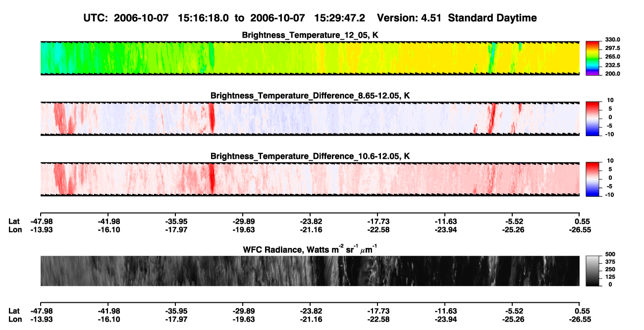
Task: Click -13.93 longitude on axis above WFC title
Action: (41, 230)
